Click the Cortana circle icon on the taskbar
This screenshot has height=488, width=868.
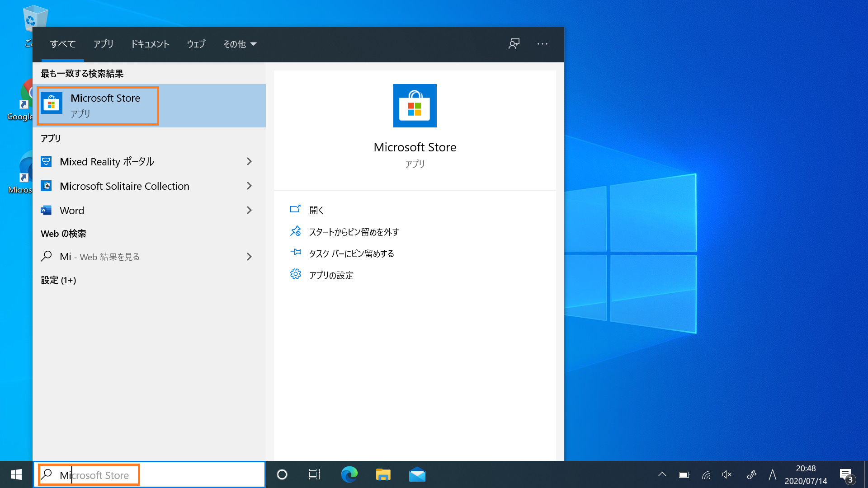282,474
